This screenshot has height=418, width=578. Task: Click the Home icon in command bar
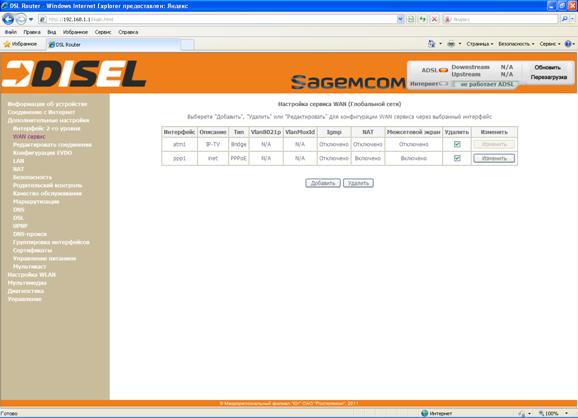(431, 44)
